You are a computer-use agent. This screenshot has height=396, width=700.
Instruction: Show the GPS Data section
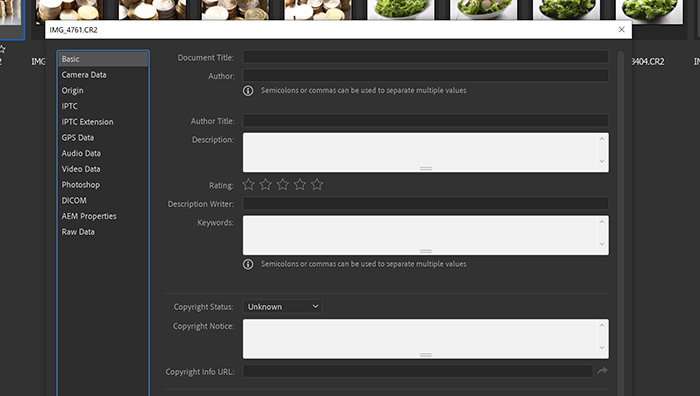click(x=78, y=138)
